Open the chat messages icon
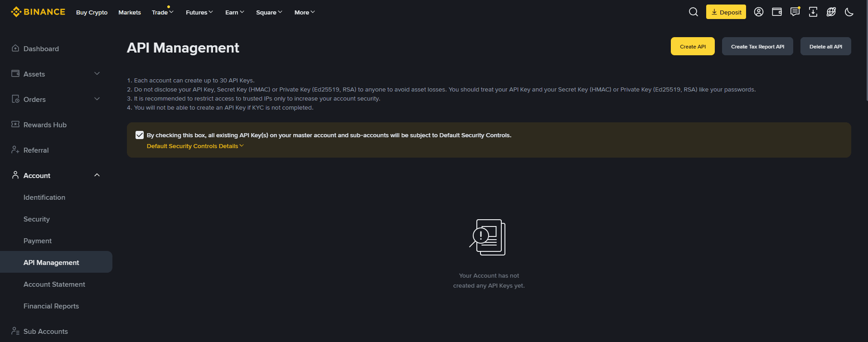868x342 pixels. (x=795, y=12)
